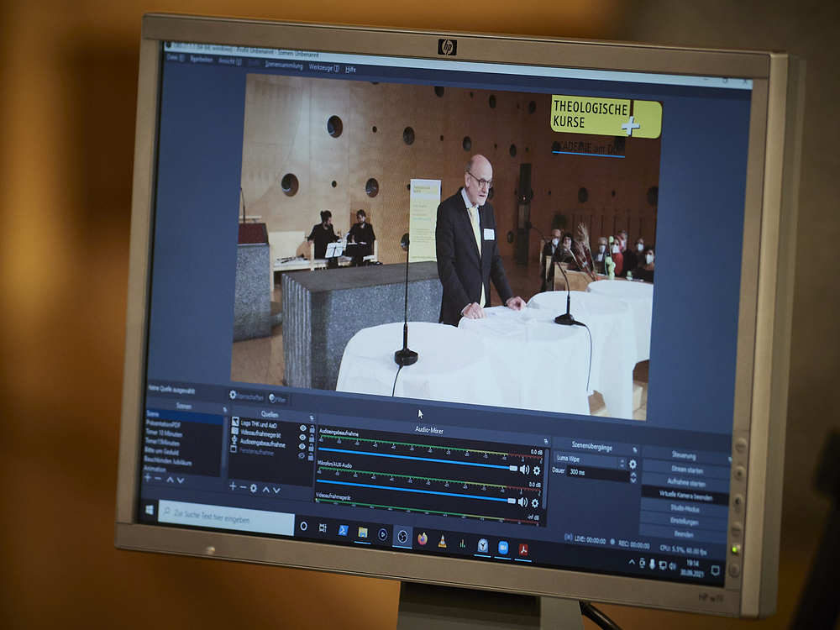Toggle lock on Audioeingabeaufnahme source
Viewport: 840px width, 630px height.
[x=312, y=445]
